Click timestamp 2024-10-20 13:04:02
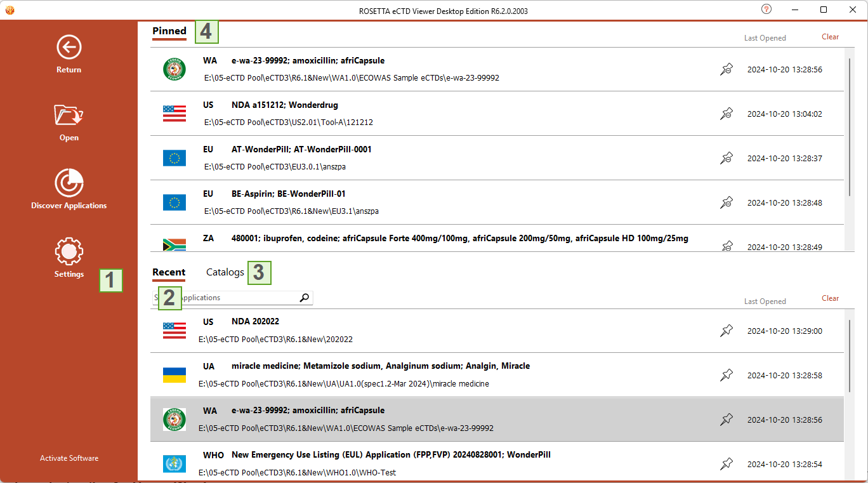Viewport: 868px width, 483px height. coord(785,114)
